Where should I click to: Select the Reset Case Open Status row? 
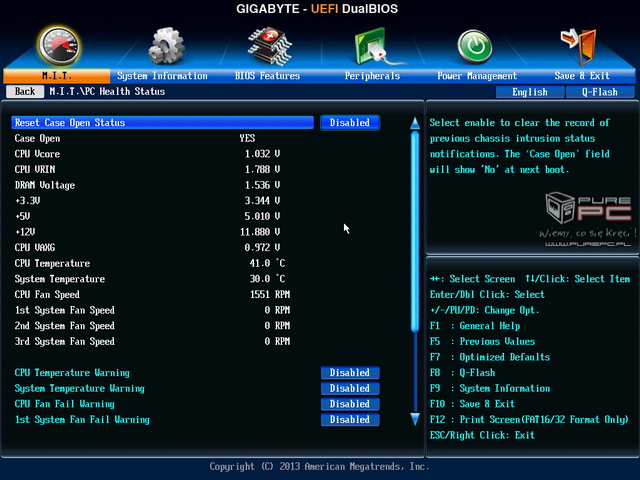coord(162,122)
